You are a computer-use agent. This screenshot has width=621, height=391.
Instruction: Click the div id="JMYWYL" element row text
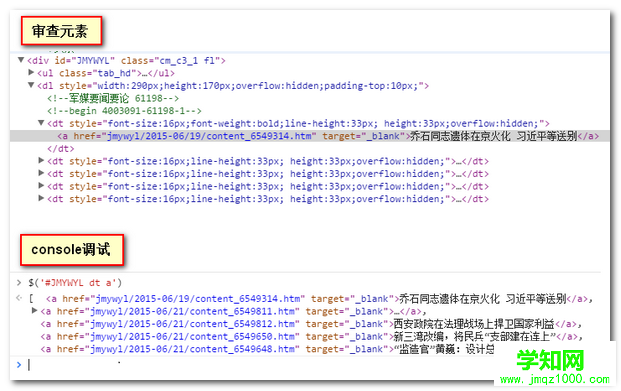pyautogui.click(x=126, y=61)
